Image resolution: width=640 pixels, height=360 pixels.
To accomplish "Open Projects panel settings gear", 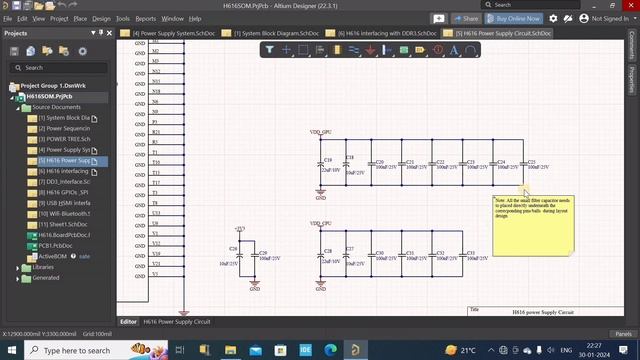I will 82,51.
